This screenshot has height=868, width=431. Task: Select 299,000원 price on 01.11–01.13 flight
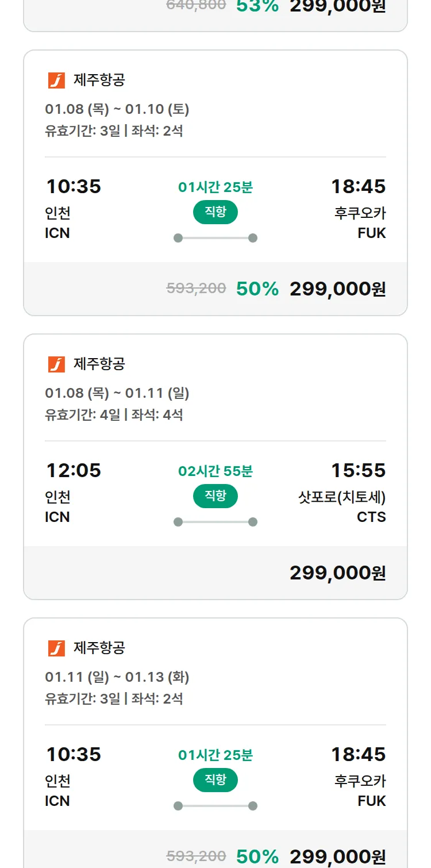(337, 857)
